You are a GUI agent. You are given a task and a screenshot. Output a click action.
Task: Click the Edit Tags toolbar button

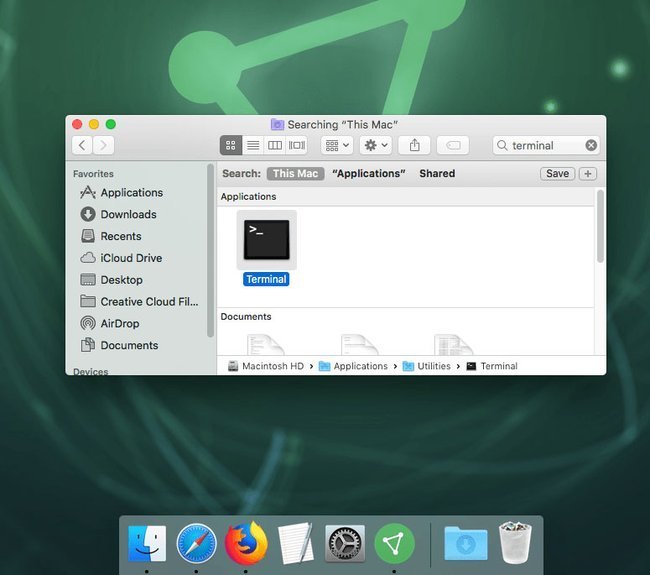[x=453, y=145]
